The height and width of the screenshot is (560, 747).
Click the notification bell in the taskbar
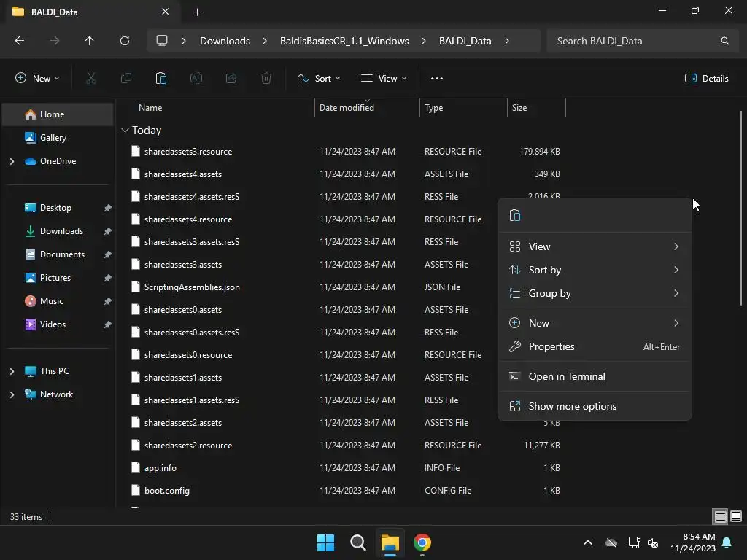(x=727, y=542)
